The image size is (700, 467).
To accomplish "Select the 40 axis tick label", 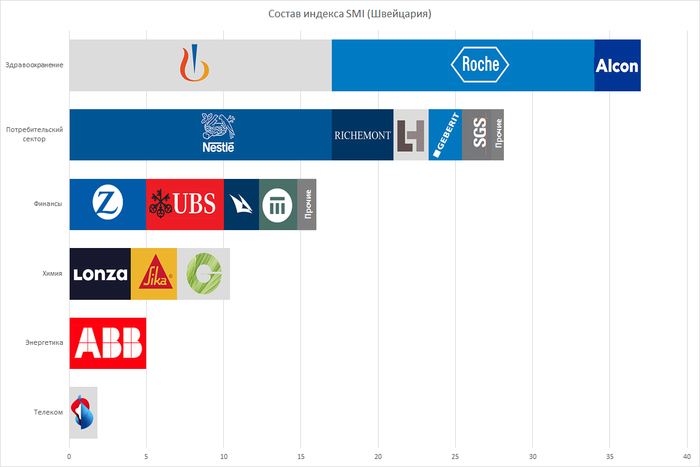I will [x=687, y=456].
